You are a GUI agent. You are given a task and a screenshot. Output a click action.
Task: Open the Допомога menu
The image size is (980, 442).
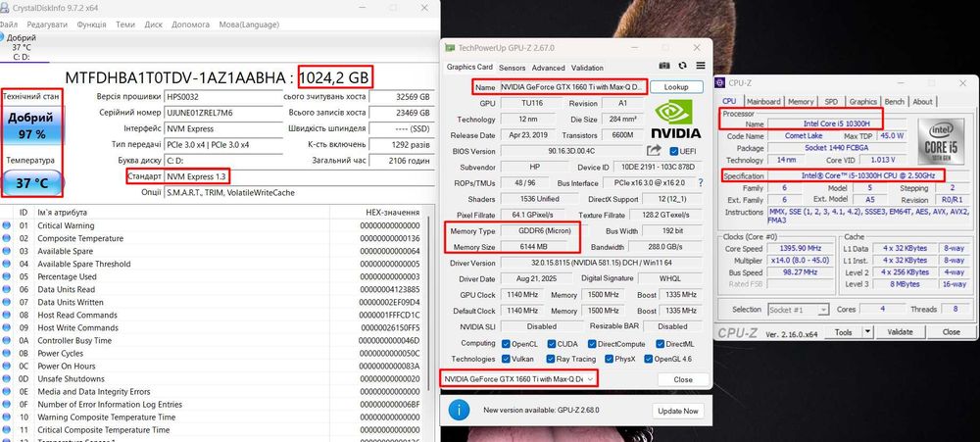pos(191,25)
